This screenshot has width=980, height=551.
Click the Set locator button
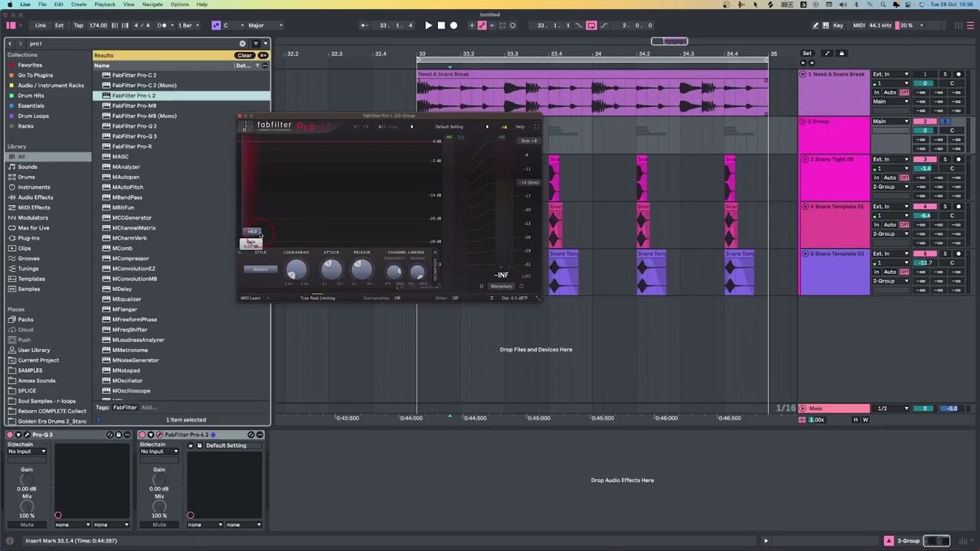point(807,54)
